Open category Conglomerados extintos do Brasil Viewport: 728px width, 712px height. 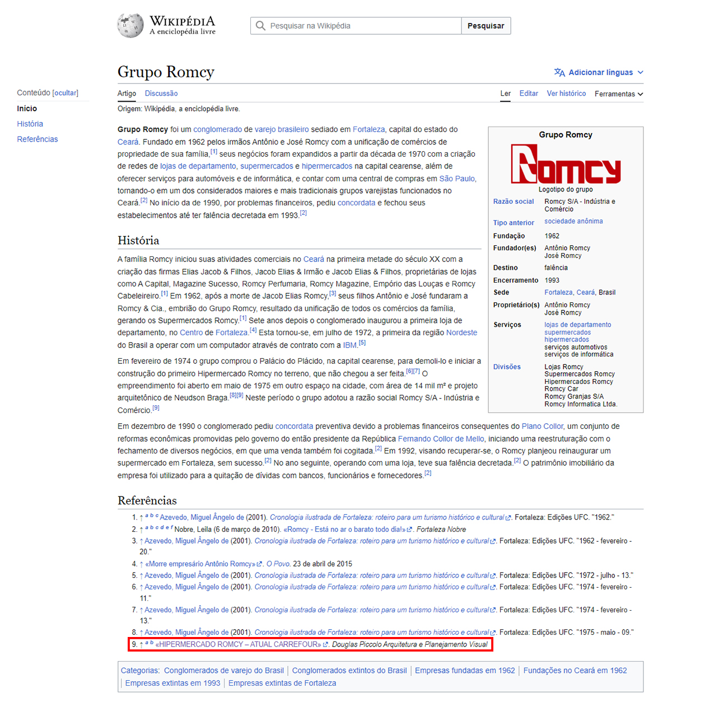click(349, 671)
